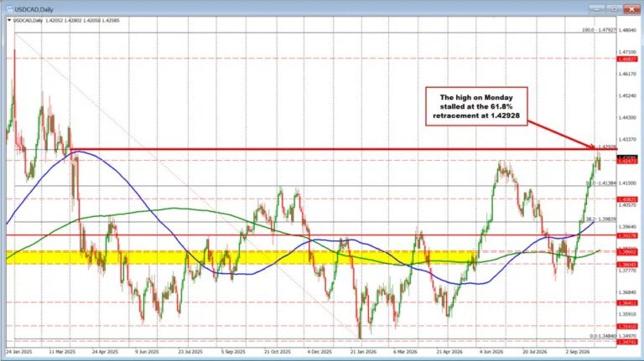Click the 1.45240 price scale value
644x361 pixels.
click(627, 95)
